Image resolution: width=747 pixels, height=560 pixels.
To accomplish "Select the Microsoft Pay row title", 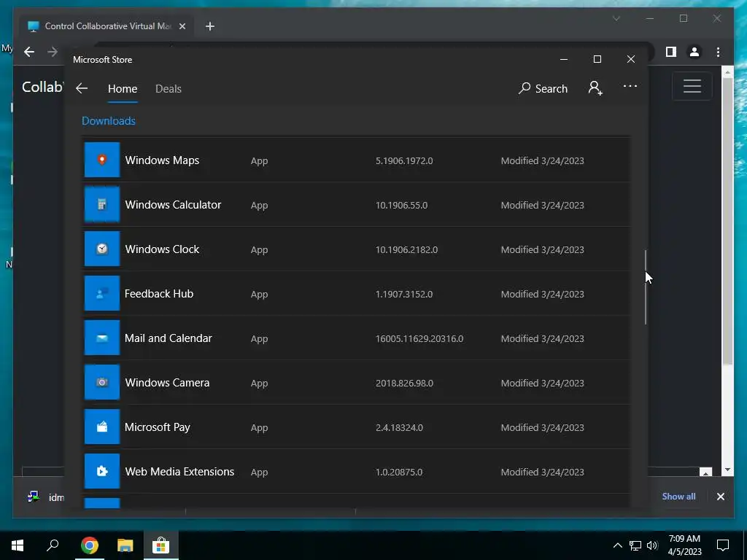I will click(x=158, y=427).
